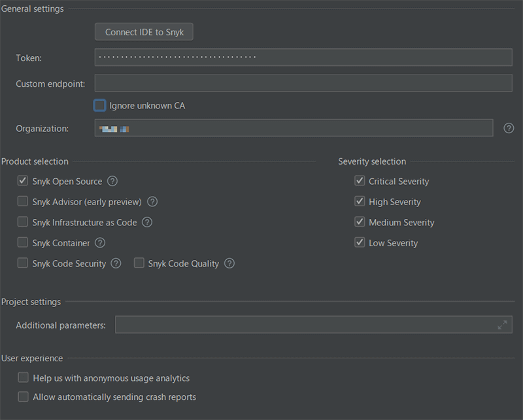Click the Organization: label

click(x=42, y=129)
